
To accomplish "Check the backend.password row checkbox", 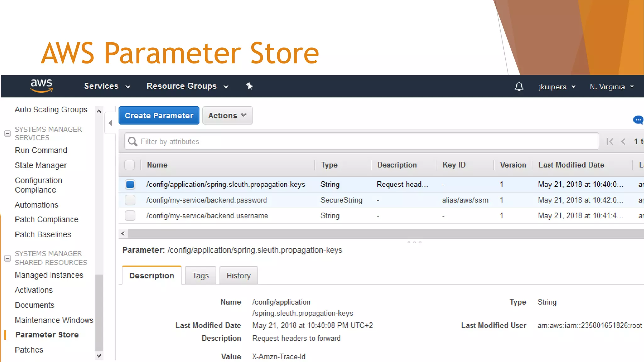I will (130, 200).
